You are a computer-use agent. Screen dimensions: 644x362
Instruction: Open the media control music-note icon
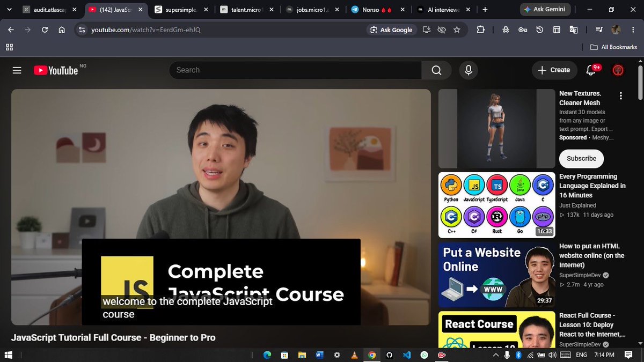(x=599, y=30)
